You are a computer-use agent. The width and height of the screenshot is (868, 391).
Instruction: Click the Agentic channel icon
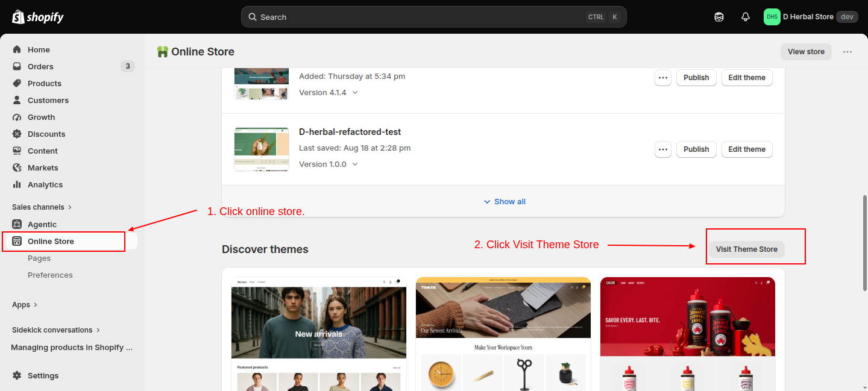17,224
